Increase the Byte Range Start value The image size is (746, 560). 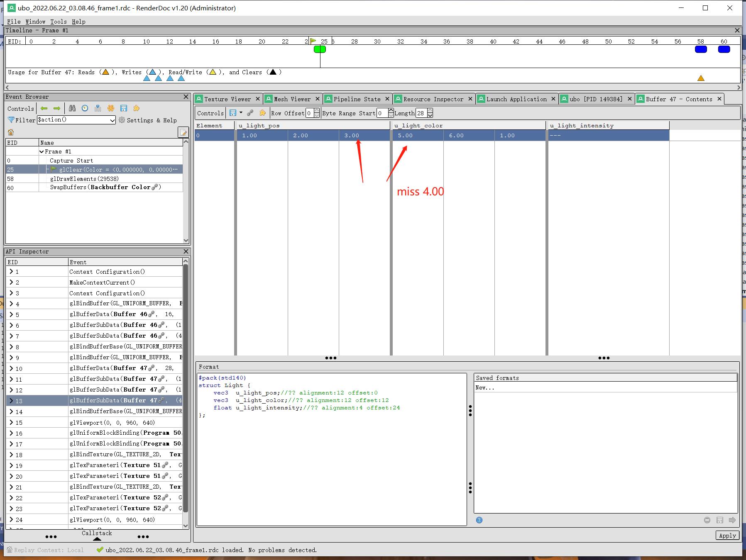(391, 111)
